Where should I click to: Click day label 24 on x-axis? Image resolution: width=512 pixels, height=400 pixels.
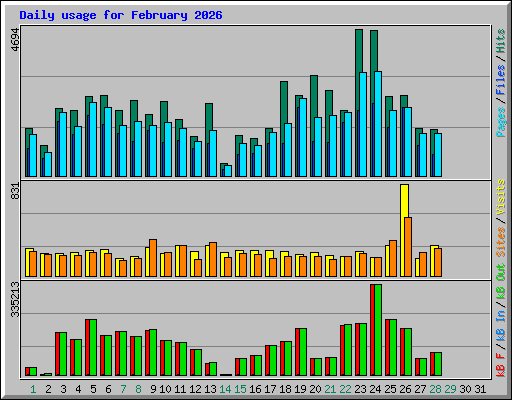pos(375,389)
